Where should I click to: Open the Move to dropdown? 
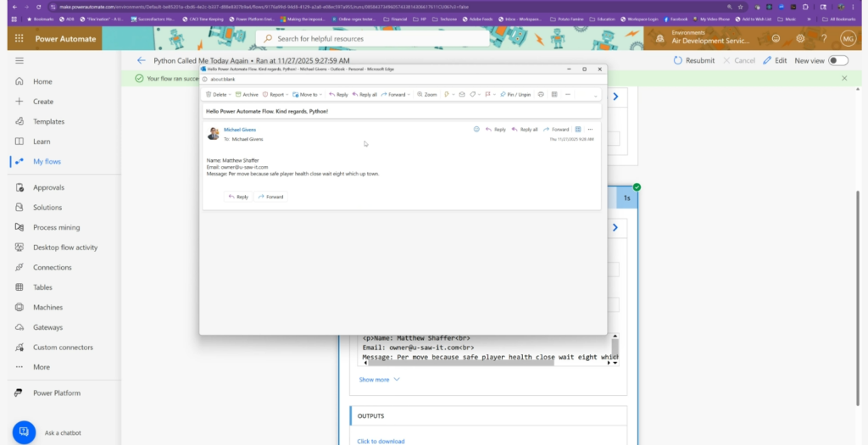click(307, 95)
